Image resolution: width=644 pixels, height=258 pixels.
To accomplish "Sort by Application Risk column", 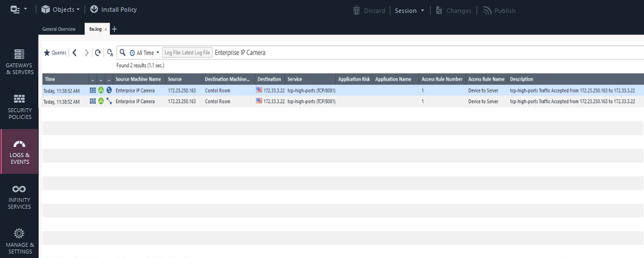I will pos(354,79).
